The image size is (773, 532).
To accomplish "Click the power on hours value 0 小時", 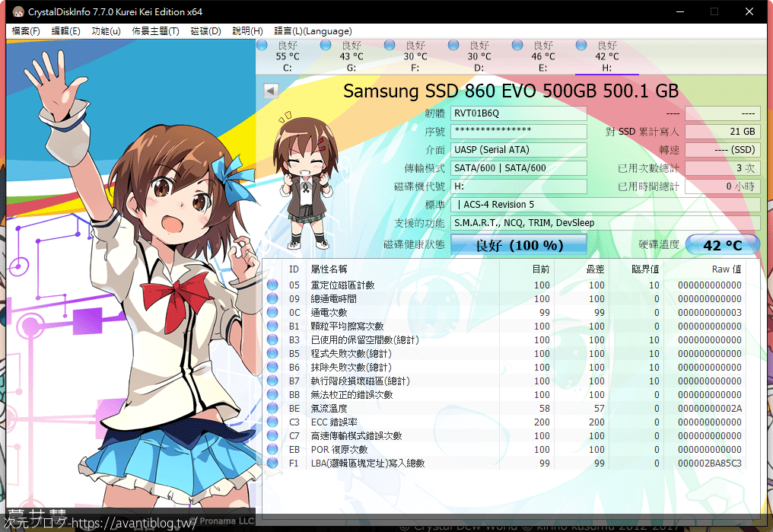I will click(x=722, y=186).
